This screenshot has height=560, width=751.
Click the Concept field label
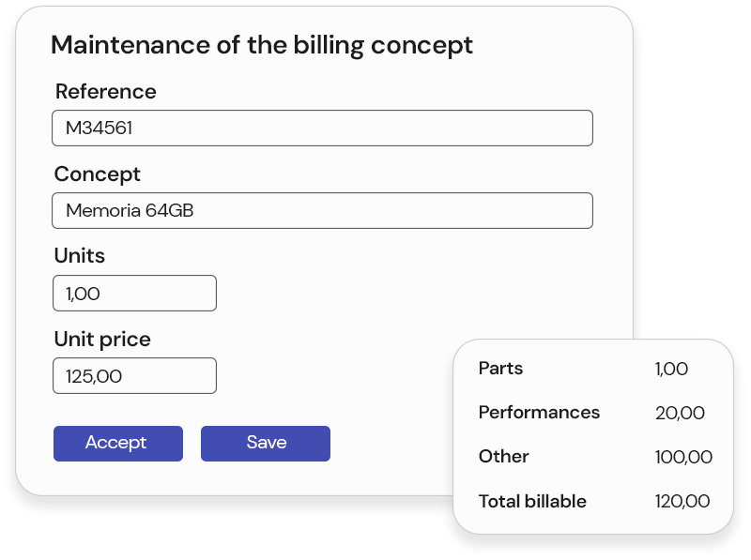(x=97, y=174)
